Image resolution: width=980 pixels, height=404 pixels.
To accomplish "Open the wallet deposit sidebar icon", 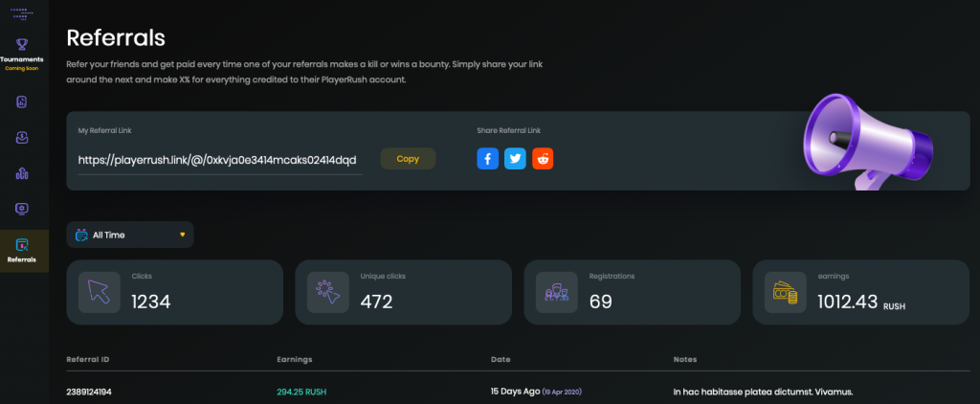I will pyautogui.click(x=22, y=138).
